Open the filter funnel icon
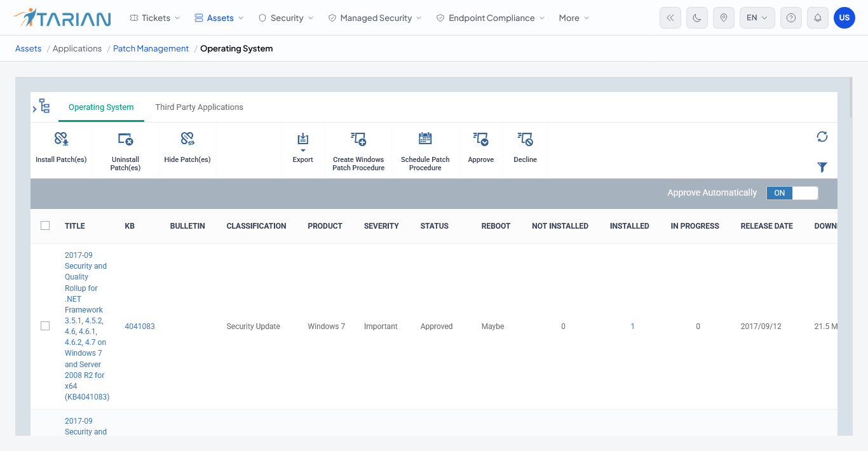The width and height of the screenshot is (868, 451). tap(822, 167)
